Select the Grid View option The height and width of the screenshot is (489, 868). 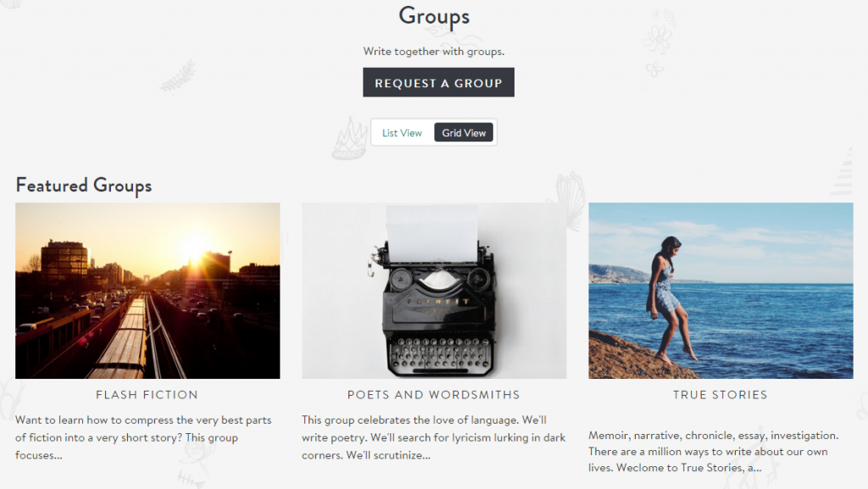tap(464, 133)
